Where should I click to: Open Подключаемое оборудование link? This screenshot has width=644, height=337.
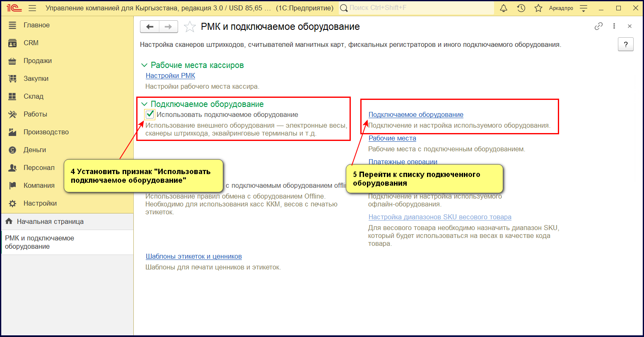point(416,115)
